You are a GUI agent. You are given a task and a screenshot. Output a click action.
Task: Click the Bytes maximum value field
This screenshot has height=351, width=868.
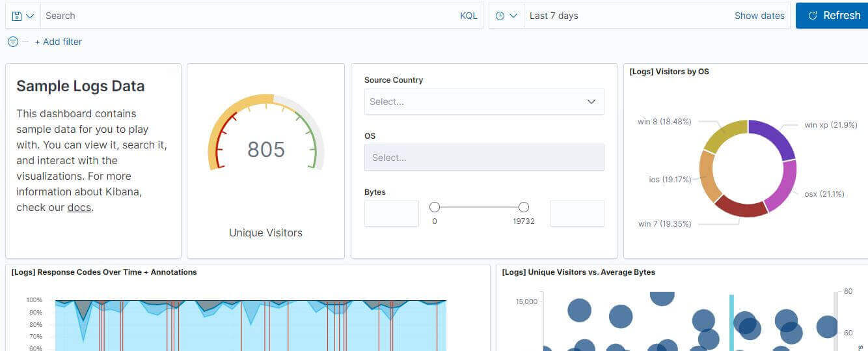(x=577, y=214)
